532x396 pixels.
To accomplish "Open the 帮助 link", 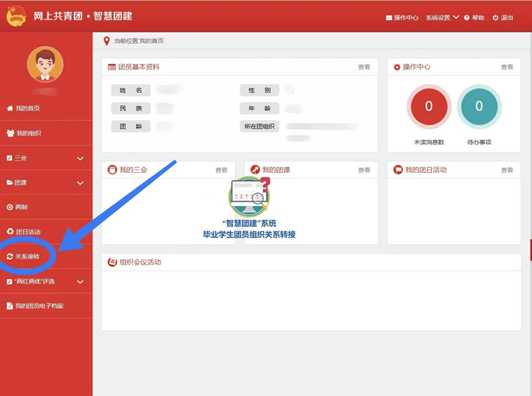I will click(478, 18).
